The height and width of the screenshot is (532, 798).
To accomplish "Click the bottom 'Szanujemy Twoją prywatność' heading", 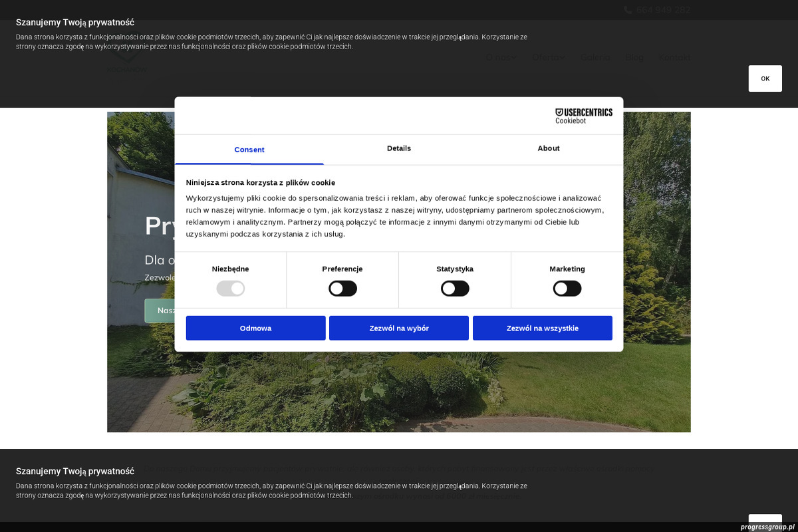I will [75, 471].
